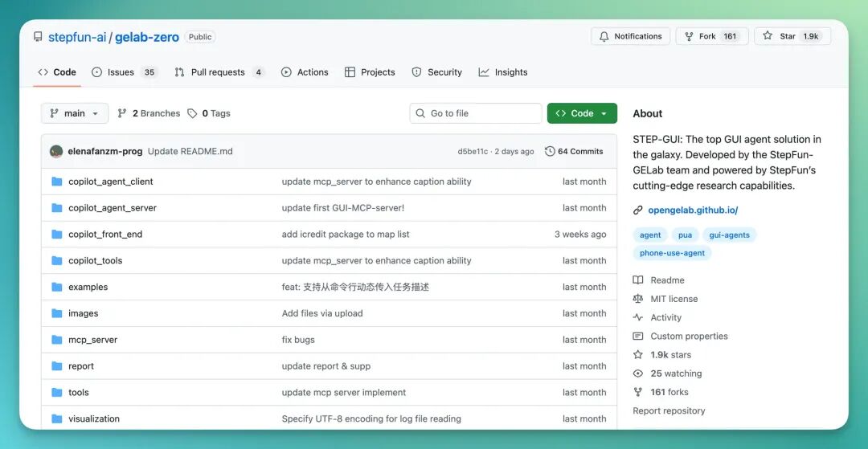Open the gelab-zero repository link
The height and width of the screenshot is (449, 868).
[147, 37]
